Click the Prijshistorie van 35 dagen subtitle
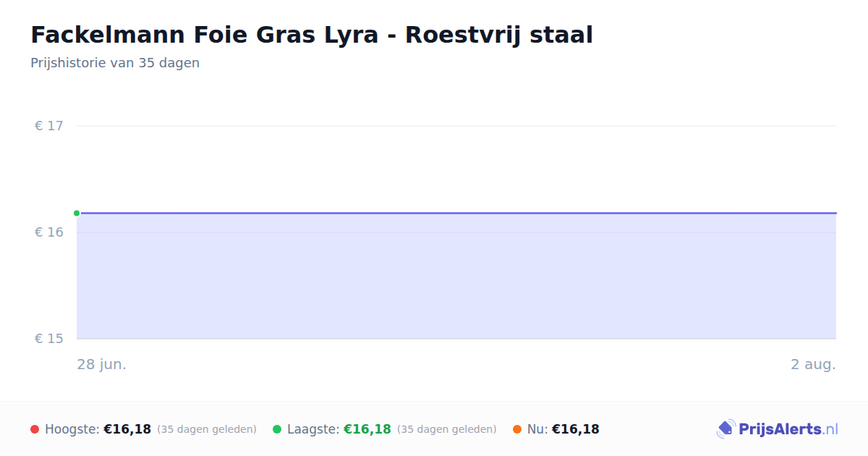 (115, 63)
